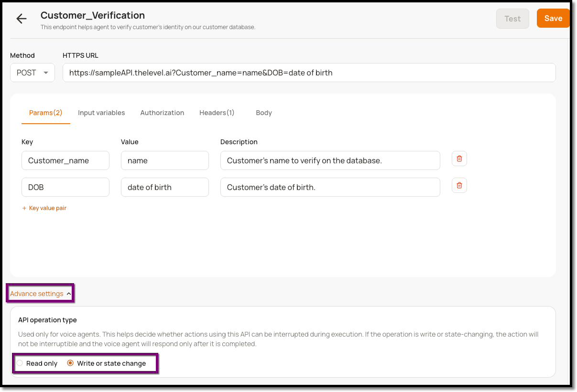This screenshot has height=392, width=577.
Task: Edit the 'name' value field
Action: pyautogui.click(x=165, y=160)
